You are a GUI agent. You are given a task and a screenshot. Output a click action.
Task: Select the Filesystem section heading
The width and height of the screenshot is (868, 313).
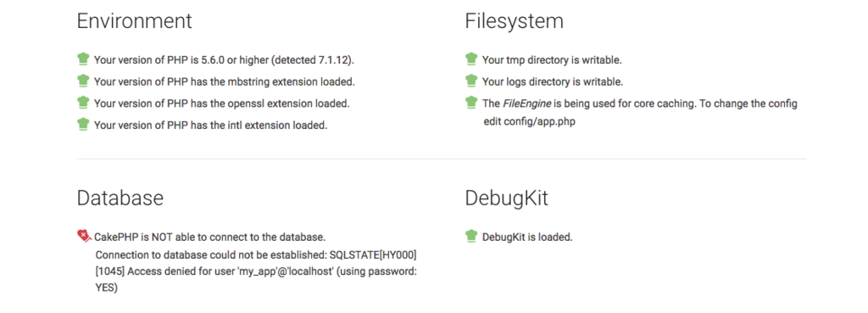point(515,21)
